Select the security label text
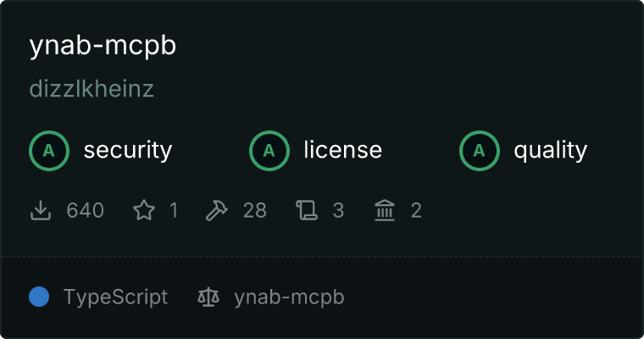 point(128,150)
